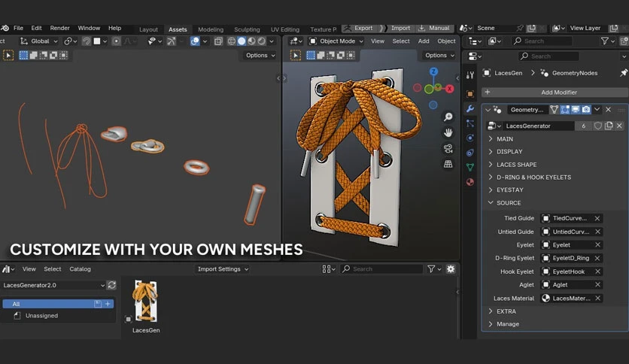Toggle modifier on-cage filter icon
Screen dimensions: 629x364
pos(554,110)
